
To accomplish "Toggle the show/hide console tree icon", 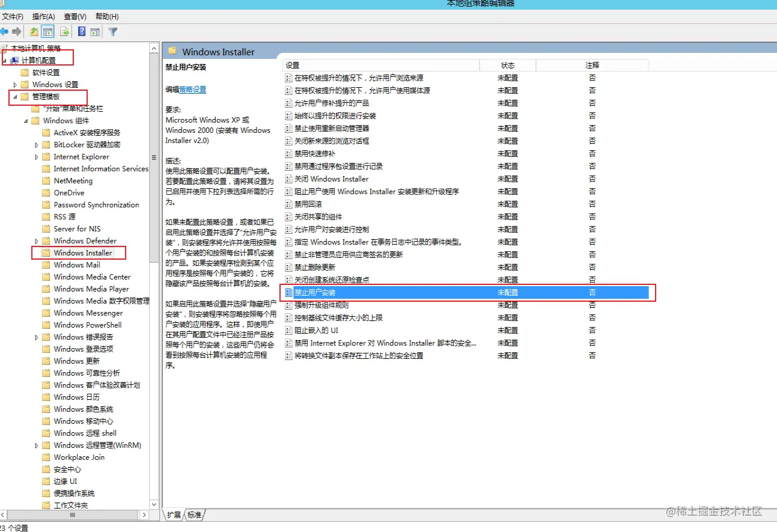I will click(48, 31).
